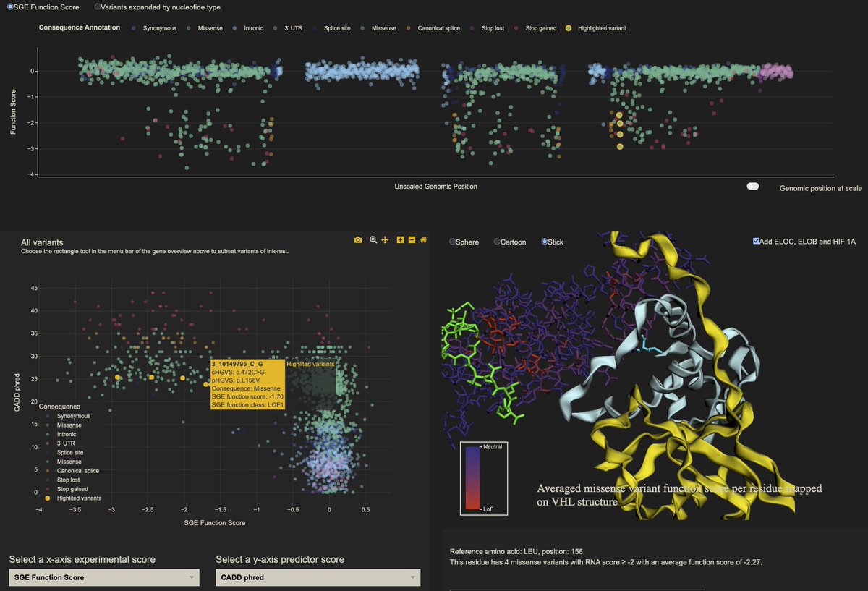The image size is (868, 591).
Task: Select the Sphere structure representation
Action: click(x=452, y=242)
